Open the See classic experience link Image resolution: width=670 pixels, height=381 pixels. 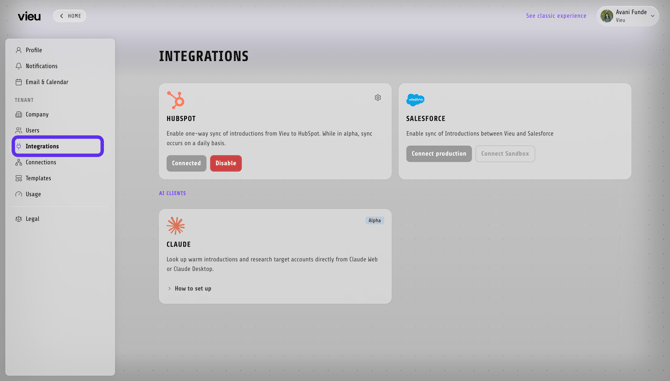point(556,16)
